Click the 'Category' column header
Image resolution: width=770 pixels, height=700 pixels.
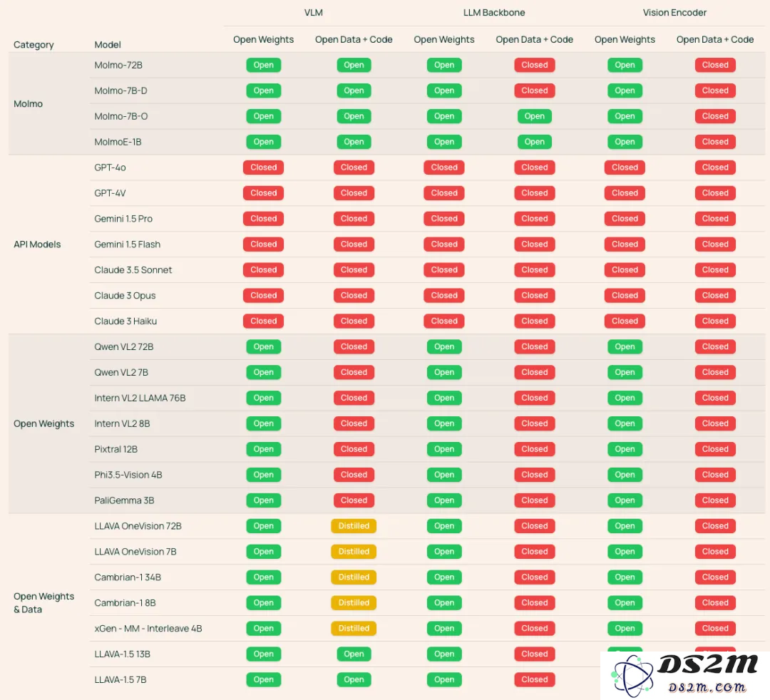(34, 45)
